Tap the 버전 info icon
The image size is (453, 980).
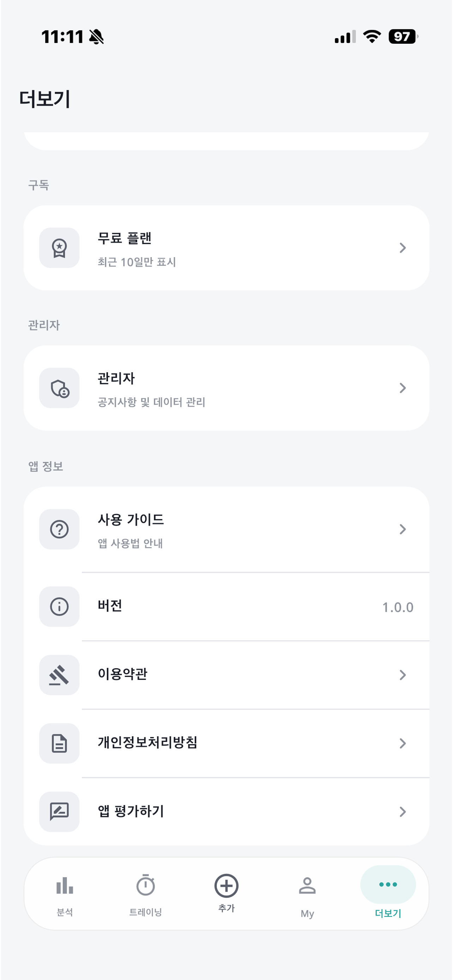(59, 606)
